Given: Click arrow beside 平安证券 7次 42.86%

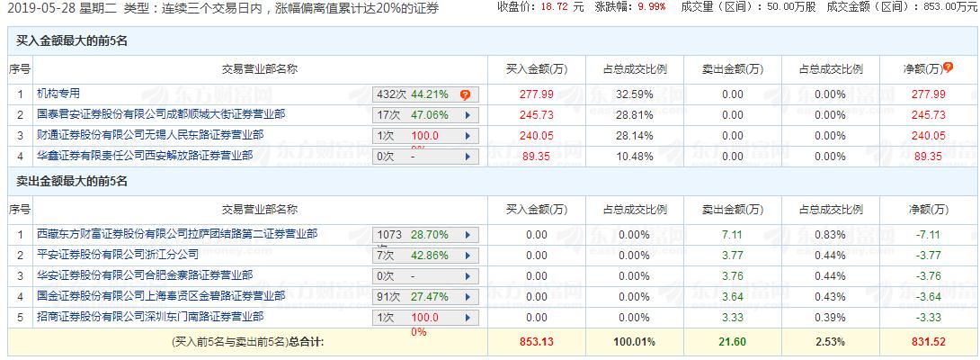Looking at the screenshot, I should pyautogui.click(x=466, y=256).
